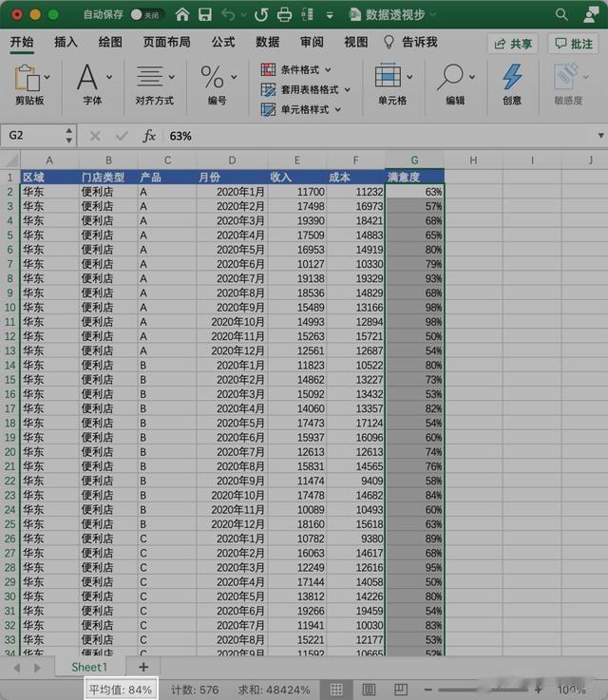Switch to Normal view in status bar
The width and height of the screenshot is (608, 700).
[336, 690]
